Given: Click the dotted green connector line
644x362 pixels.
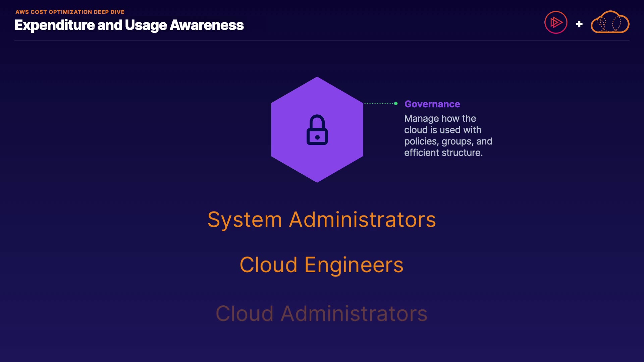Looking at the screenshot, I should [379, 104].
